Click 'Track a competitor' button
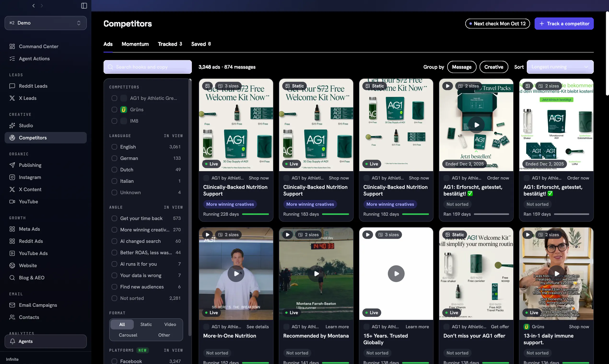The width and height of the screenshot is (609, 364). [564, 24]
